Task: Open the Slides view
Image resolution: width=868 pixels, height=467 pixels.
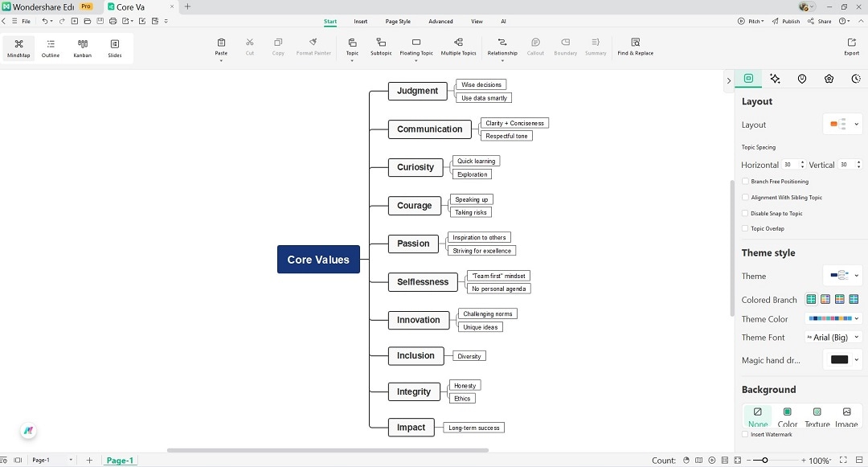Action: tap(113, 47)
